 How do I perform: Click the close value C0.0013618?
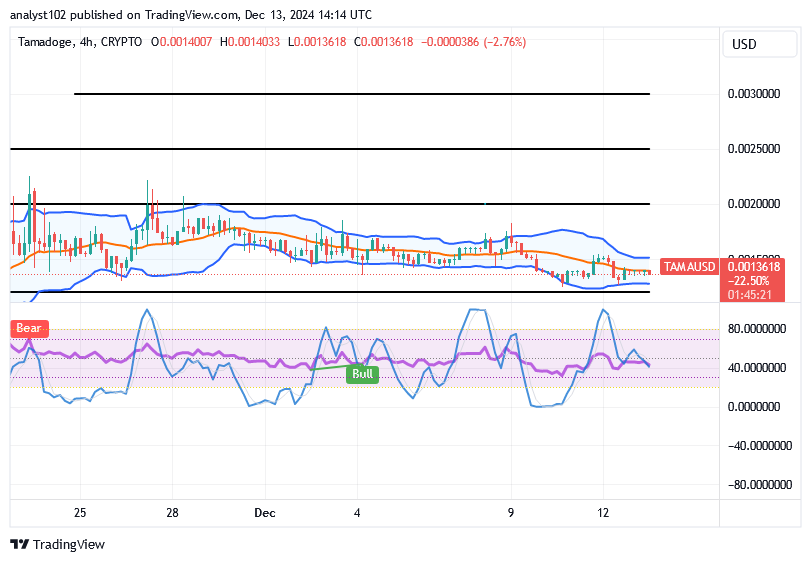pyautogui.click(x=383, y=42)
